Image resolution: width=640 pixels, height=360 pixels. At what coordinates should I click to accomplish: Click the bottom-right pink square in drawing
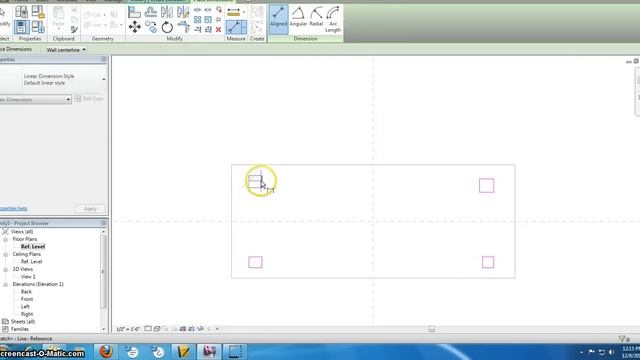pos(488,262)
